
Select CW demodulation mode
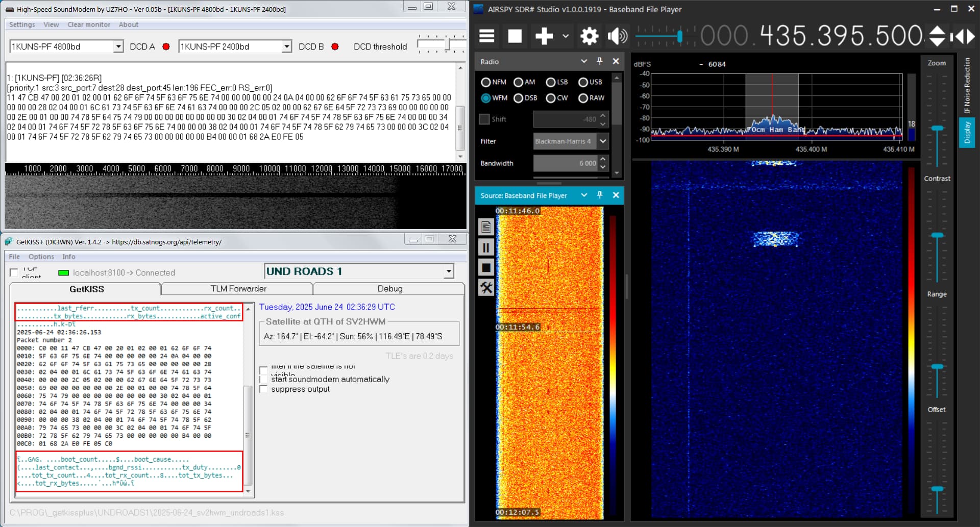point(557,98)
